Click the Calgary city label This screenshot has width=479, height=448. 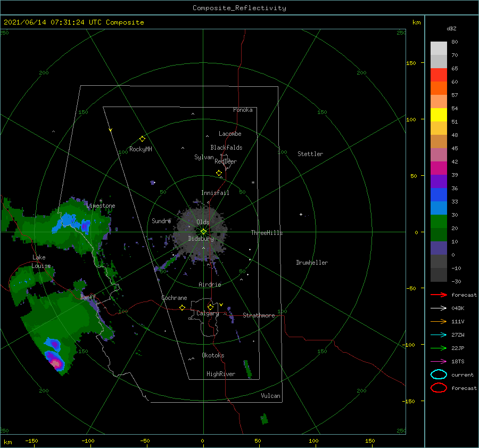pos(208,313)
